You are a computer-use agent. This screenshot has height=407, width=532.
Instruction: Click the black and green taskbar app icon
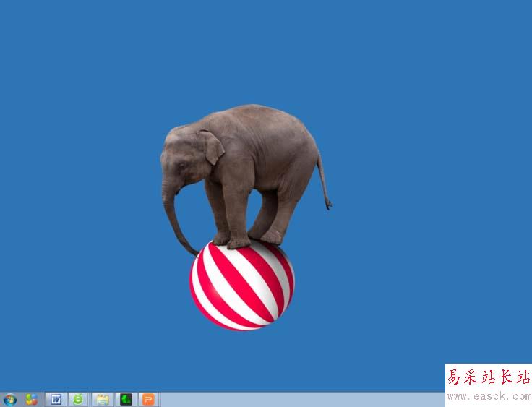pos(126,400)
